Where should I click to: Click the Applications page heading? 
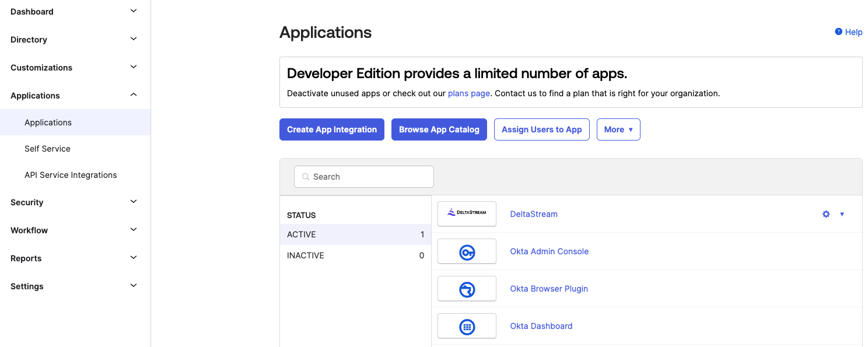[325, 33]
